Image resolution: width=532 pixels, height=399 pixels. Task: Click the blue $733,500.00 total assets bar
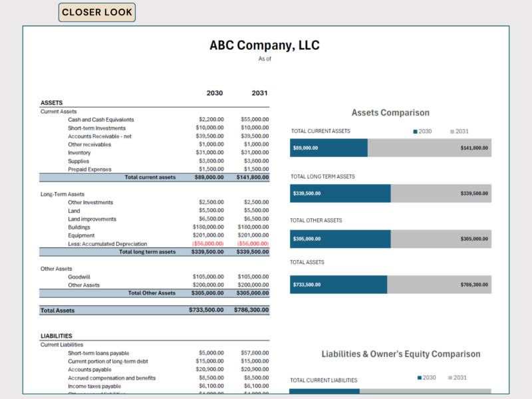point(338,285)
